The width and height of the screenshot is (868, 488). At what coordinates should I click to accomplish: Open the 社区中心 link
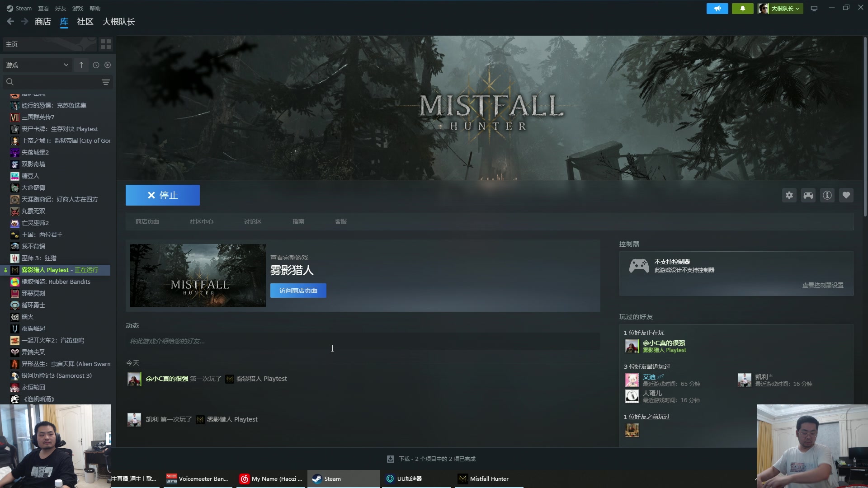[x=202, y=221]
